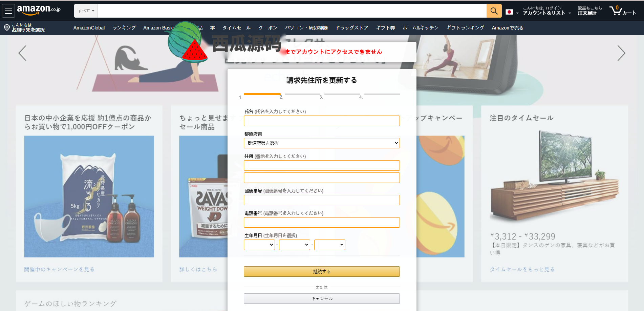Image resolution: width=644 pixels, height=311 pixels.
Task: Open パソコン・周辺機器 nav item
Action: pyautogui.click(x=306, y=28)
